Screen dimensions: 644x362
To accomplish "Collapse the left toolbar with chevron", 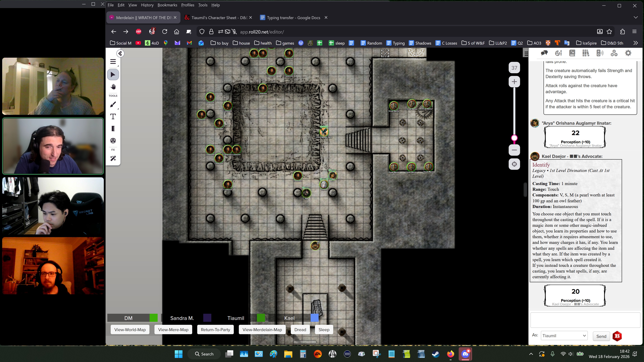I will pos(120,53).
